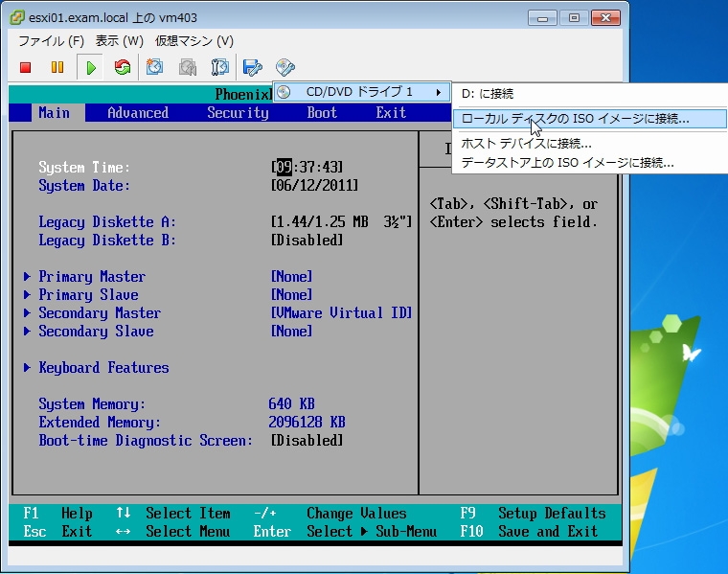Click the vSphere icon in title bar
The width and height of the screenshot is (728, 574).
click(x=17, y=17)
